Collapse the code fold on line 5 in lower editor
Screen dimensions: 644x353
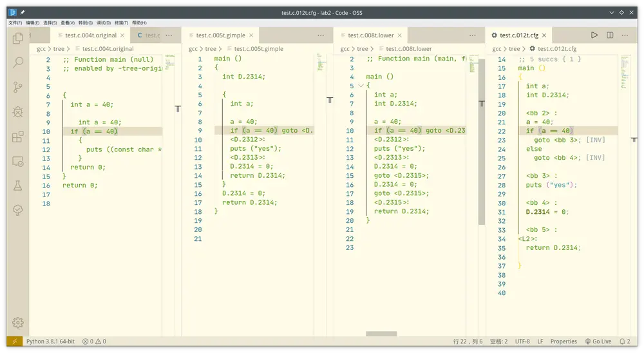tap(361, 86)
